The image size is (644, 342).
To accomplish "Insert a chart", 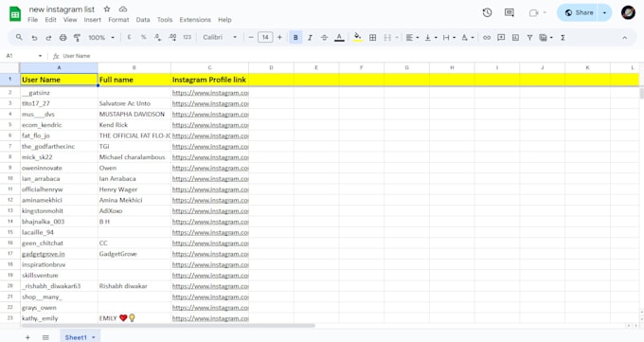I will click(515, 37).
